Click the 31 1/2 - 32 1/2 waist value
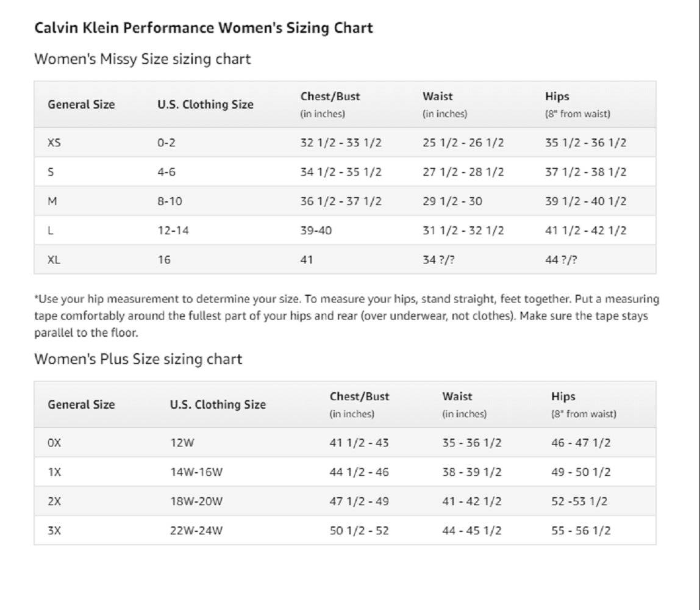Viewport: 700px width, 610px height. [x=463, y=231]
